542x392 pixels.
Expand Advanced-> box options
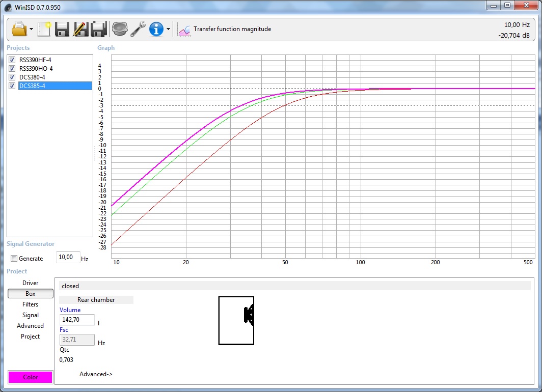coord(96,374)
